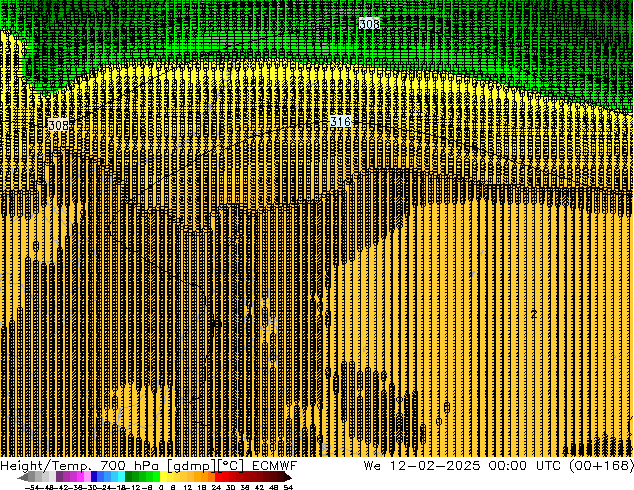
Task: Click the [°C] unit label
Action: point(232,466)
